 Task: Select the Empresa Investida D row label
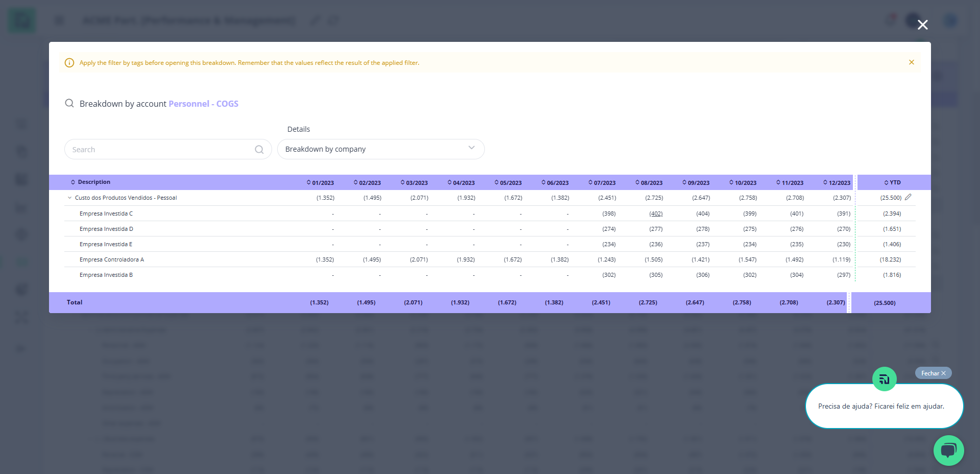(x=106, y=229)
